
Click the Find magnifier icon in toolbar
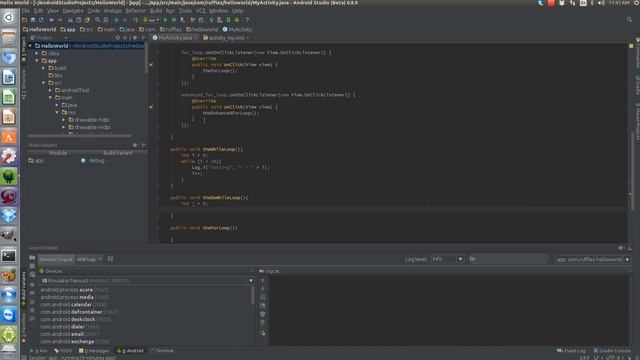click(x=97, y=20)
